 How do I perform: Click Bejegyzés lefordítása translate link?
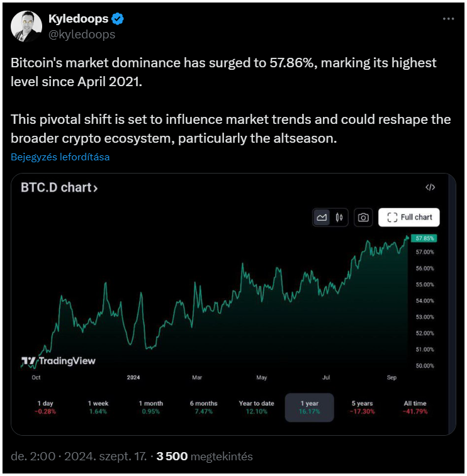(60, 157)
